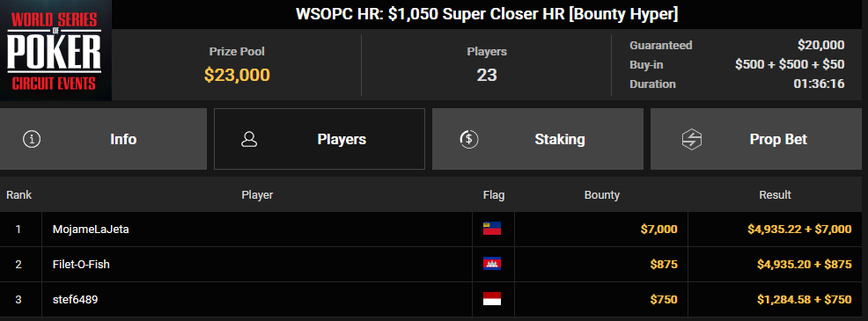
Task: Click the World Series of Poker logo
Action: point(55,50)
